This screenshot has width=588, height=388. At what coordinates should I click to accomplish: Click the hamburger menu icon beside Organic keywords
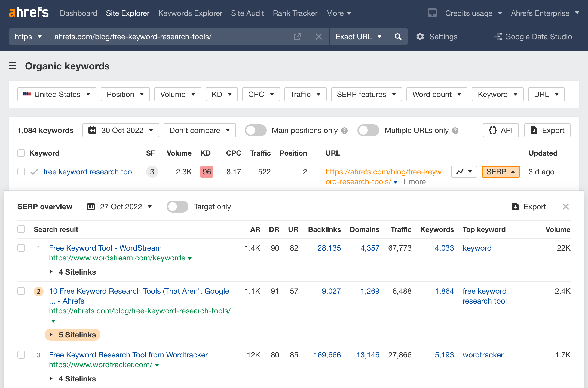point(13,66)
